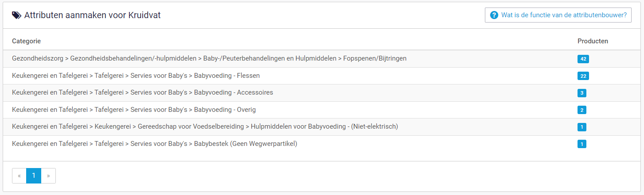Click the 22 products badge

click(x=583, y=76)
